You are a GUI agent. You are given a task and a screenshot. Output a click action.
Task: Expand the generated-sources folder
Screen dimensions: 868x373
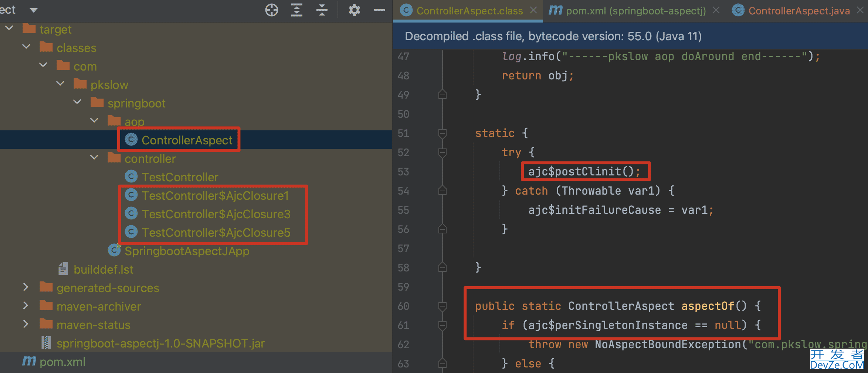26,287
